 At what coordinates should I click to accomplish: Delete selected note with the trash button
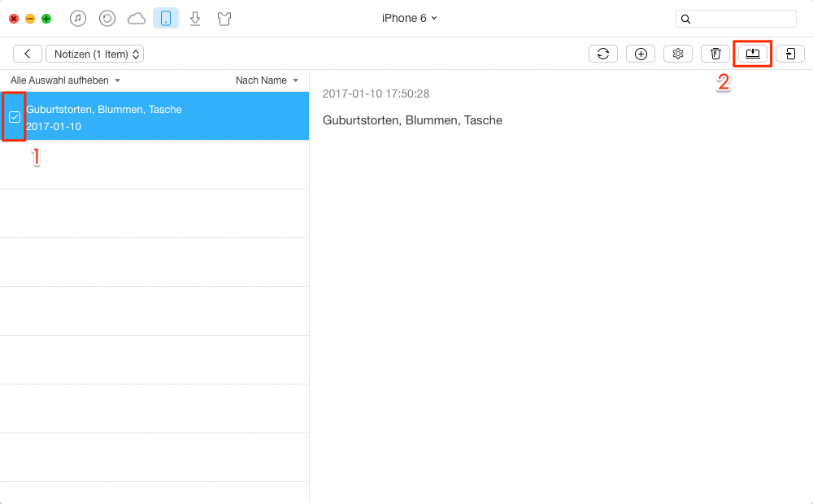715,54
